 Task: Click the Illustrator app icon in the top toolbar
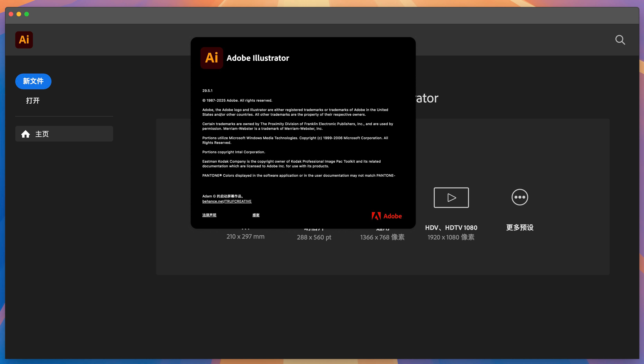24,40
